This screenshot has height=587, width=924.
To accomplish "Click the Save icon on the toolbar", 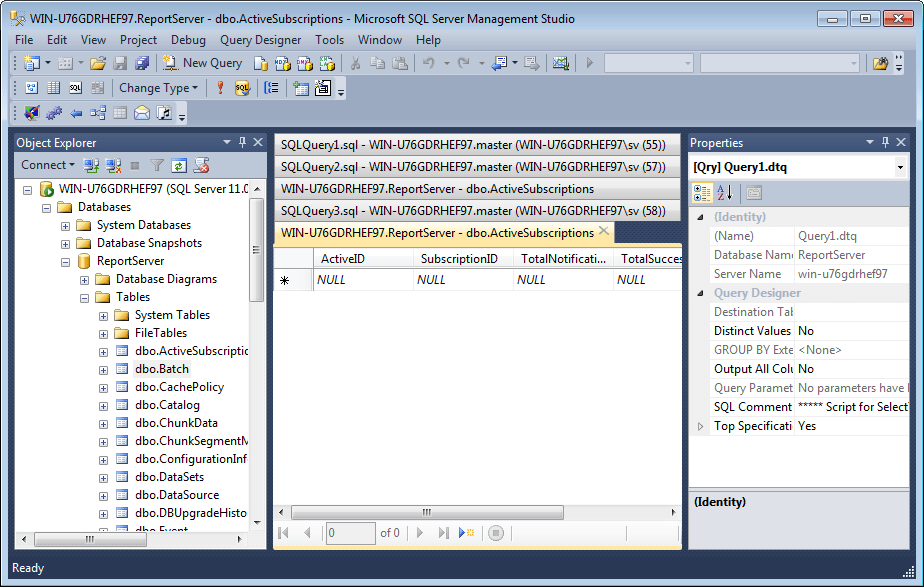I will point(118,62).
